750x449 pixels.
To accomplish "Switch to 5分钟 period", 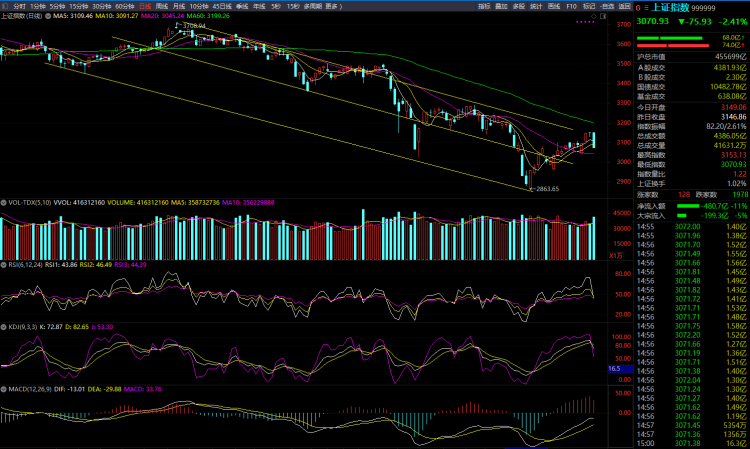I will pyautogui.click(x=57, y=6).
